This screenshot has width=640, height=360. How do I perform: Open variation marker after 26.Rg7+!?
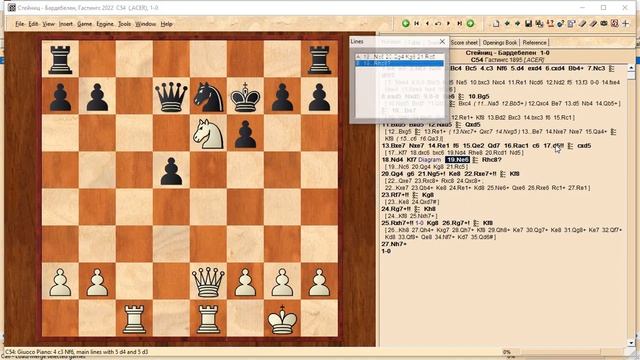point(476,223)
